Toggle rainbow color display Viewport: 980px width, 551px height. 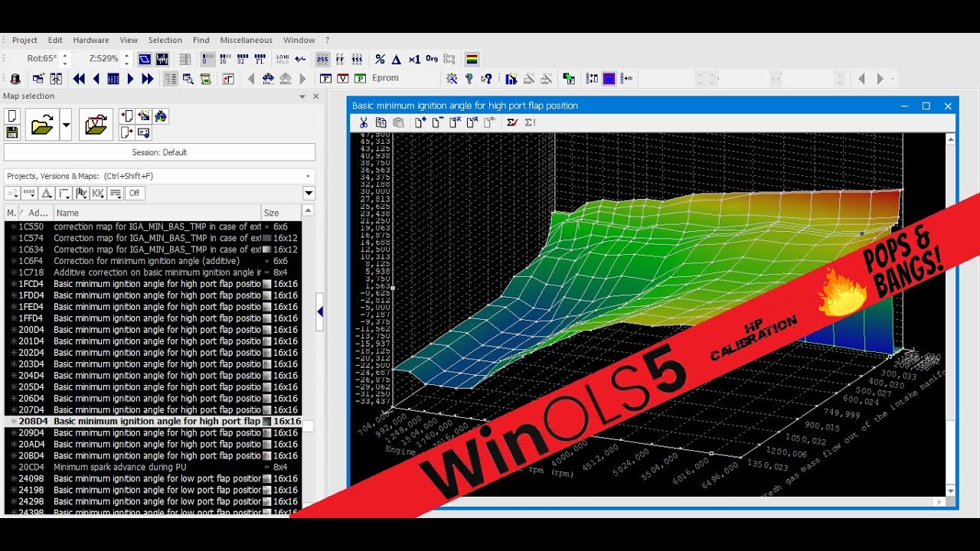[x=472, y=59]
